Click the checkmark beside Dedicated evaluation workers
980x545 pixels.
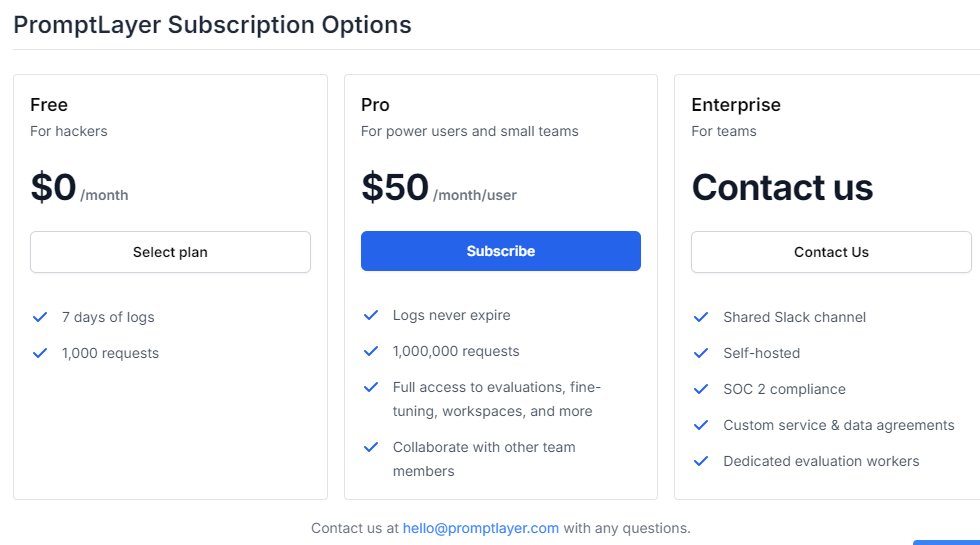(701, 461)
